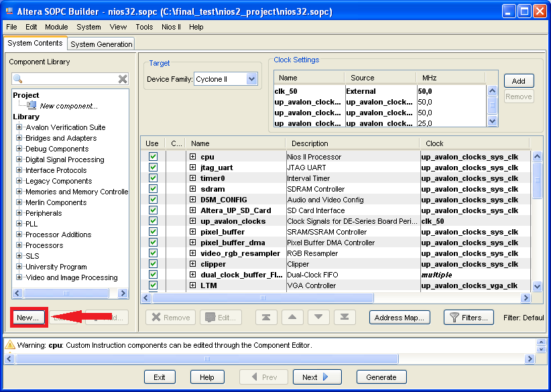
Task: Expand the dual_clock_buffer component row
Action: pyautogui.click(x=192, y=274)
